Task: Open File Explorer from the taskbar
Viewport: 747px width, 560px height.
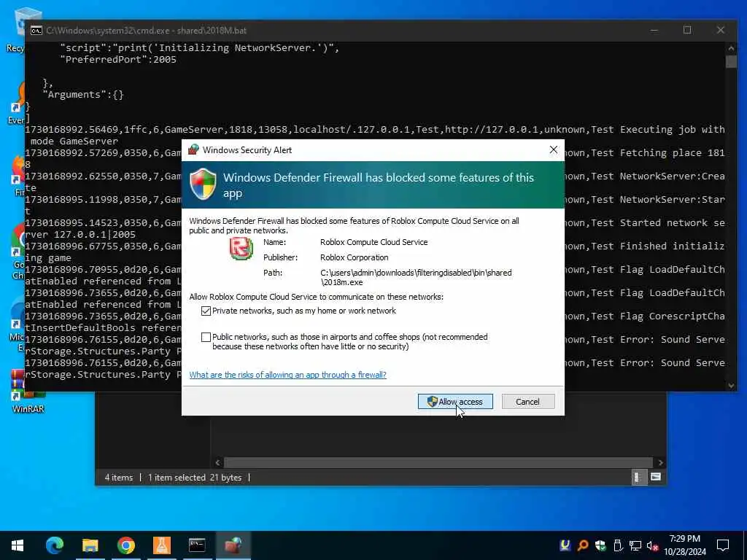Action: pos(90,545)
